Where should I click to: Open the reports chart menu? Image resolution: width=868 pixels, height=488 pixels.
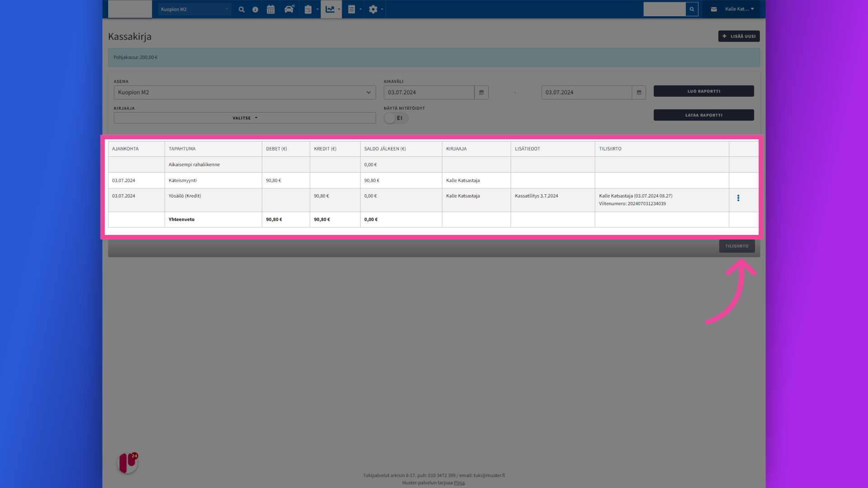pos(331,9)
